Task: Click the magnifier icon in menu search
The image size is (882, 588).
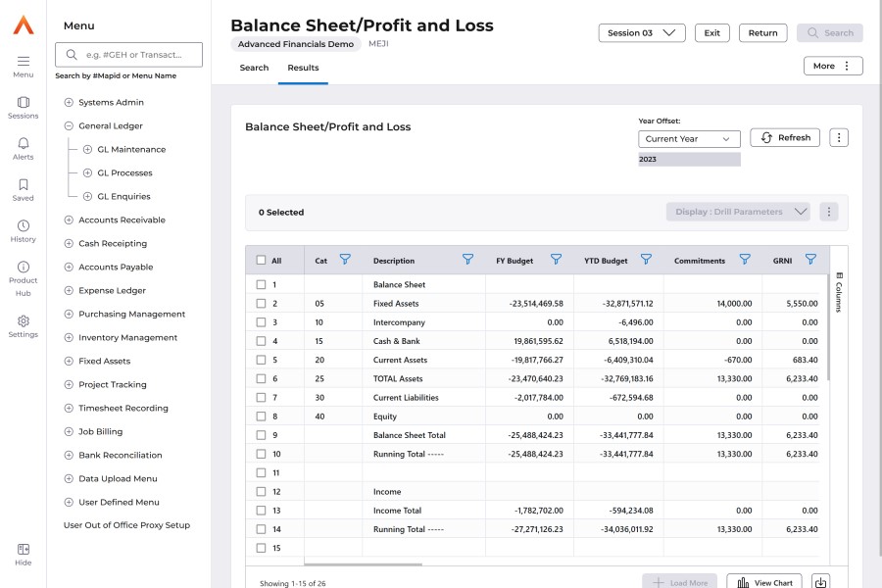Action: pos(72,55)
